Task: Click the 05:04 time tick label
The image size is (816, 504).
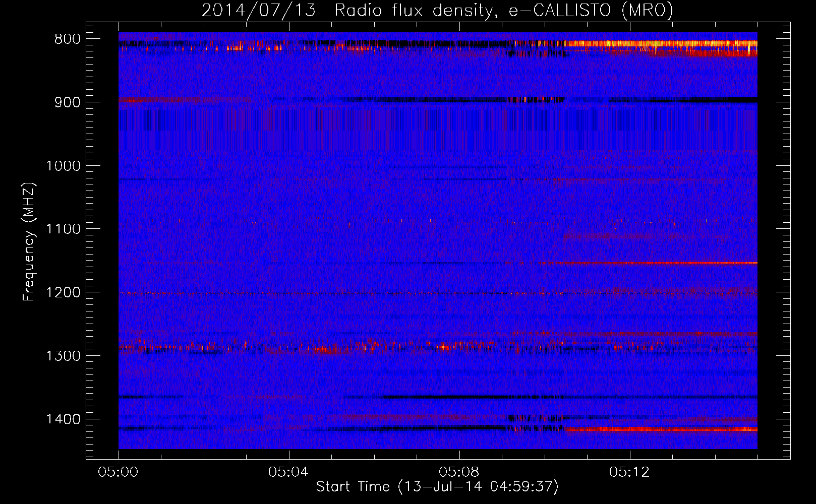Action: click(x=289, y=472)
